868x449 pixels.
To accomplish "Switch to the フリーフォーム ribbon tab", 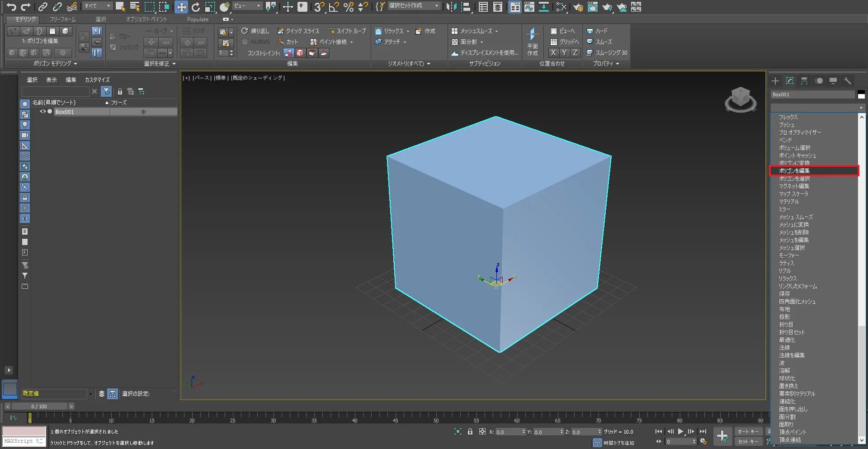I will coord(62,19).
